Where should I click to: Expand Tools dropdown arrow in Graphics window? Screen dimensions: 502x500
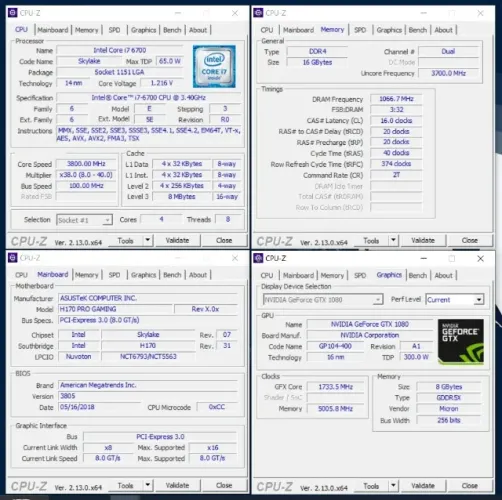point(393,485)
